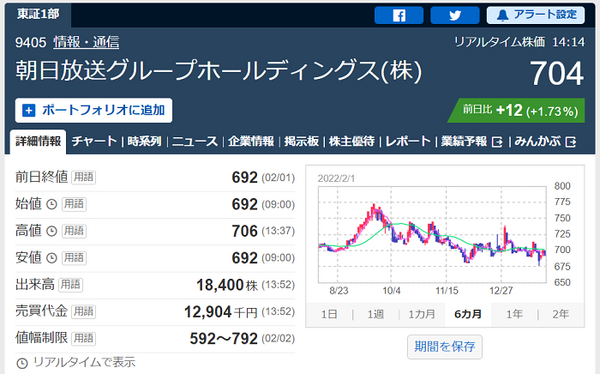Click the company name 朝日放送グループホールディングス(株)
This screenshot has width=600, height=374.
(218, 71)
